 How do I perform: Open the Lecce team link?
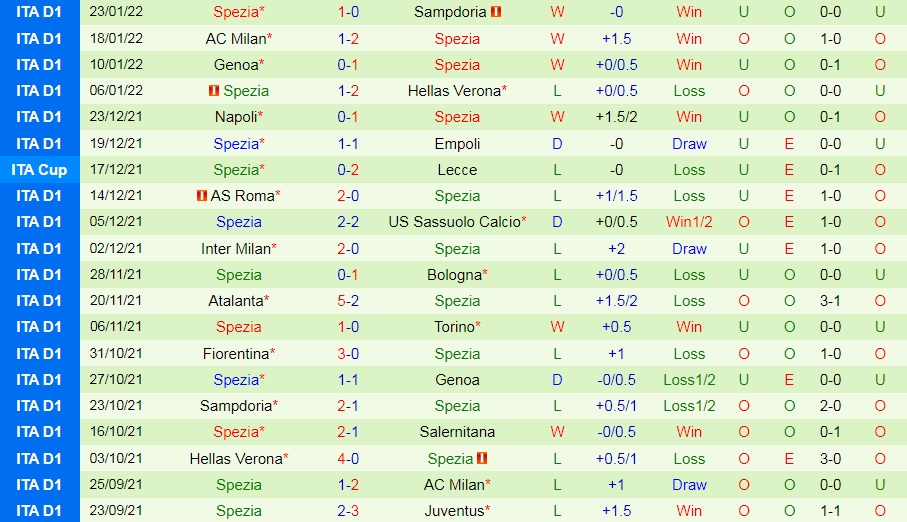[457, 170]
